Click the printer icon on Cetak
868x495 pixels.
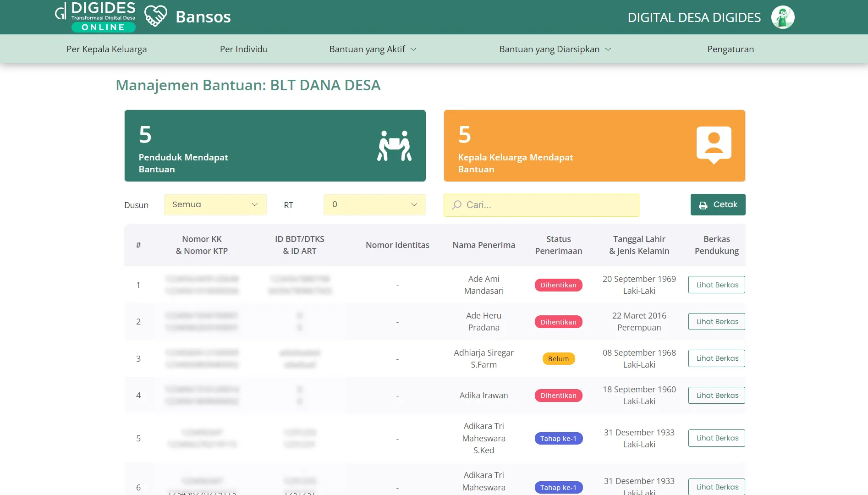(703, 205)
